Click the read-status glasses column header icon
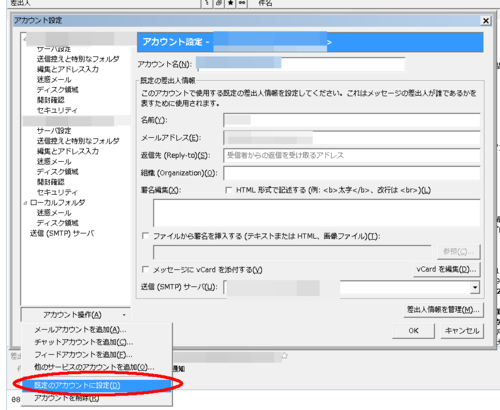Viewport: 500px width, 410px height. pos(243,3)
